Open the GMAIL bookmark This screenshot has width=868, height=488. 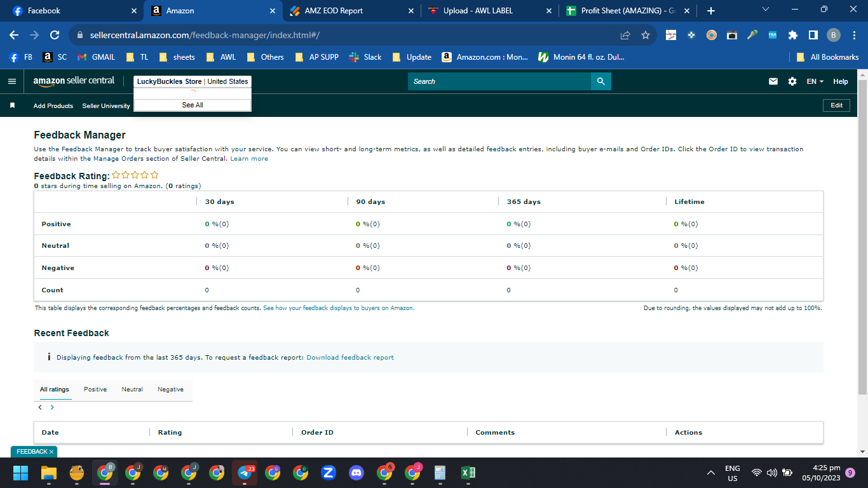pos(97,57)
